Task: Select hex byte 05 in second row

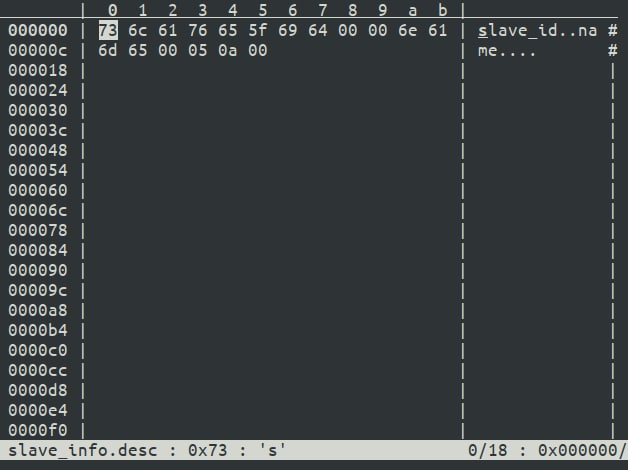Action: [x=198, y=50]
